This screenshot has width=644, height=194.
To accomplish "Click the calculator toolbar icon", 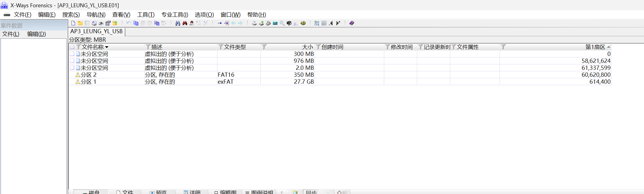I will click(x=275, y=23).
